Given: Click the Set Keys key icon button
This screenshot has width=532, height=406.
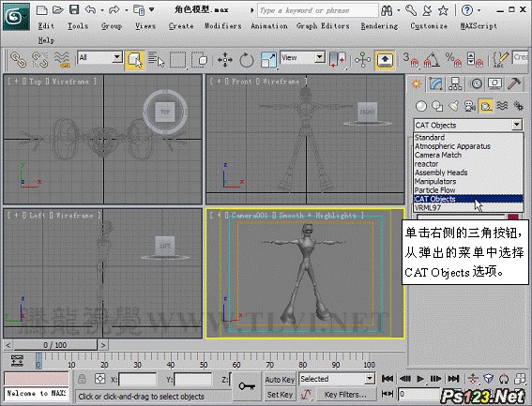Looking at the screenshot, I should [x=247, y=386].
